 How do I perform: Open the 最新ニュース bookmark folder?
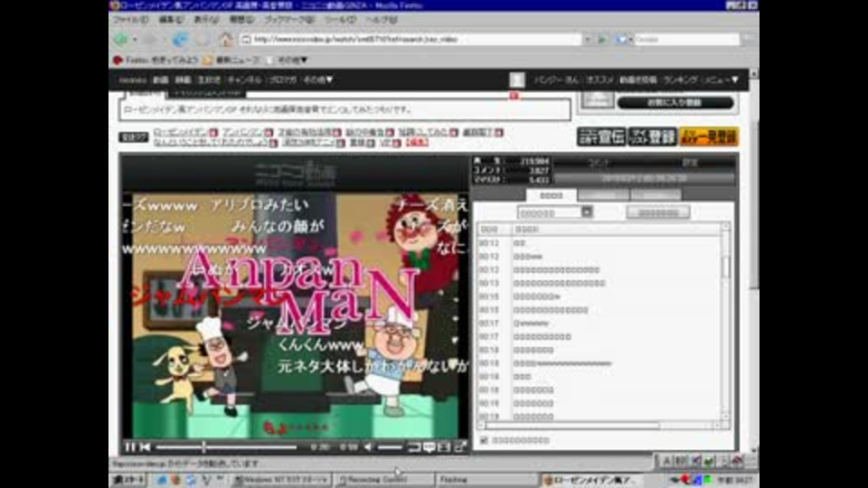point(231,60)
